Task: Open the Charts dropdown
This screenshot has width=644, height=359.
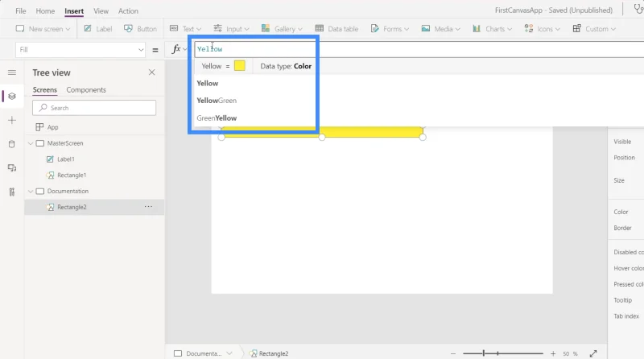Action: tap(492, 29)
